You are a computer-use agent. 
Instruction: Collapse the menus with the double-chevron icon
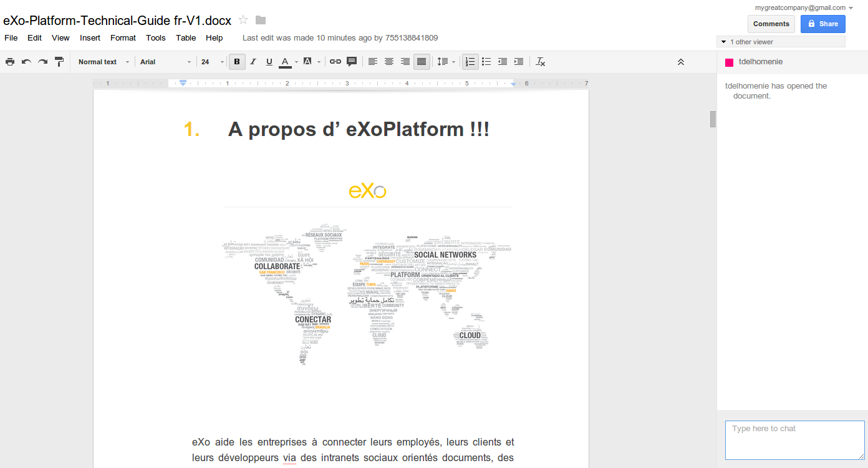[681, 62]
